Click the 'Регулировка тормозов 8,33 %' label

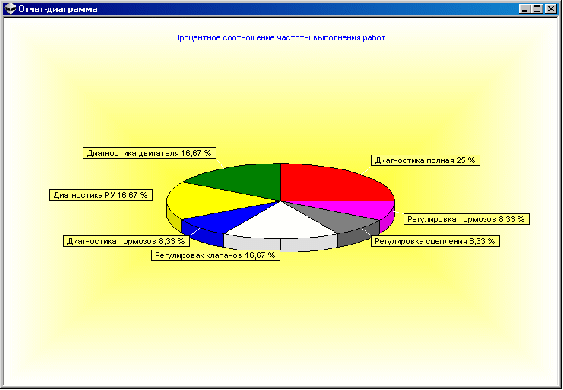[467, 219]
